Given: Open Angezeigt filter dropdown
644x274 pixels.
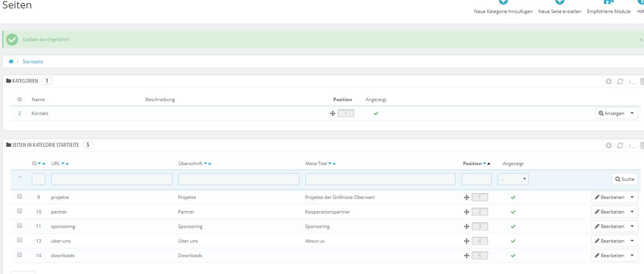Looking at the screenshot, I should tap(513, 179).
